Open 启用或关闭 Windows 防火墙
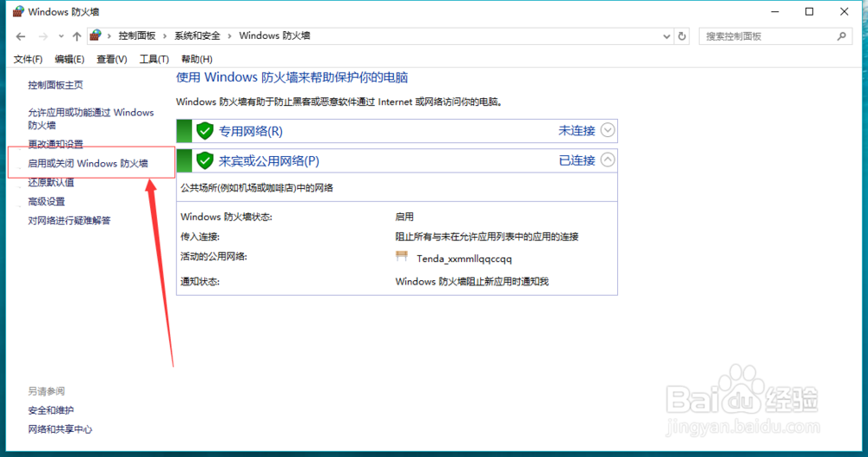This screenshot has height=457, width=868. (x=88, y=163)
